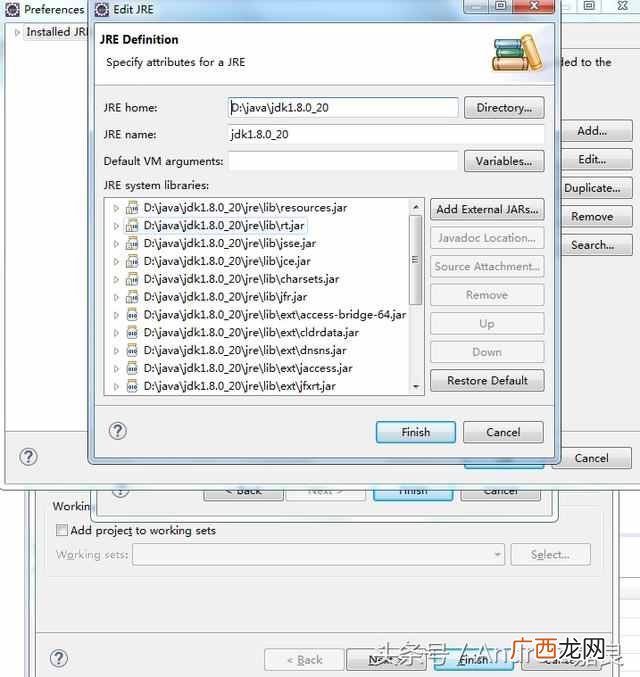Screen dimensions: 640x677
Task: Expand resources.jar library node
Action: click(116, 208)
